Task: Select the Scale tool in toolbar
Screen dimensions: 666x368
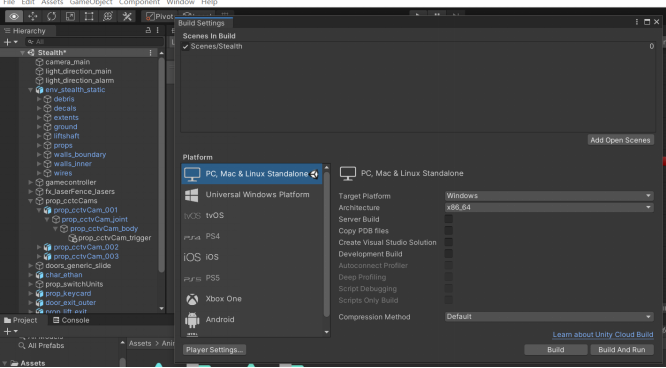Action: [x=70, y=17]
